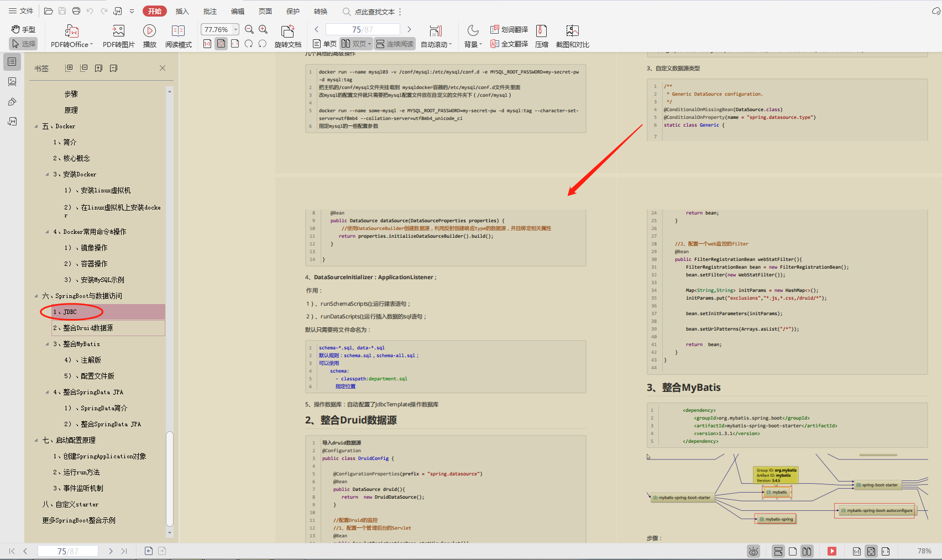Viewport: 942px width, 560px height.
Task: Click the undo arrow icon
Action: coord(90,11)
